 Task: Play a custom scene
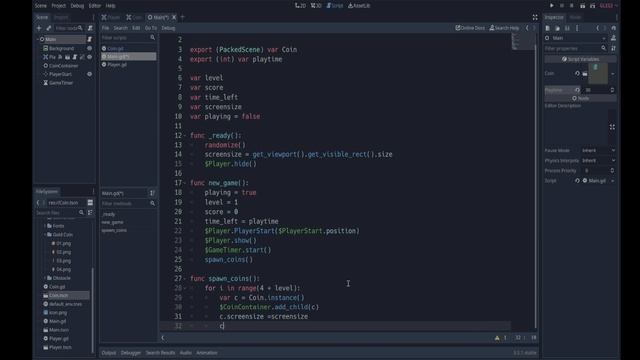[x=592, y=6]
